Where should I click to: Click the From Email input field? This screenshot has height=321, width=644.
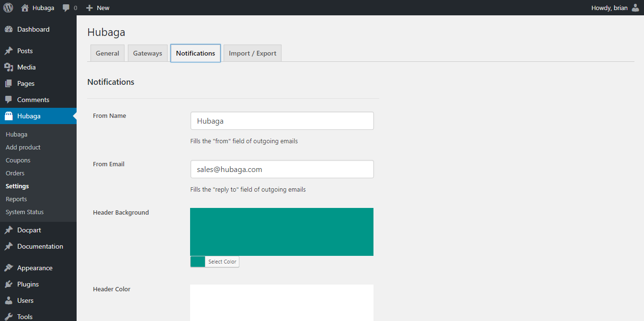coord(282,169)
